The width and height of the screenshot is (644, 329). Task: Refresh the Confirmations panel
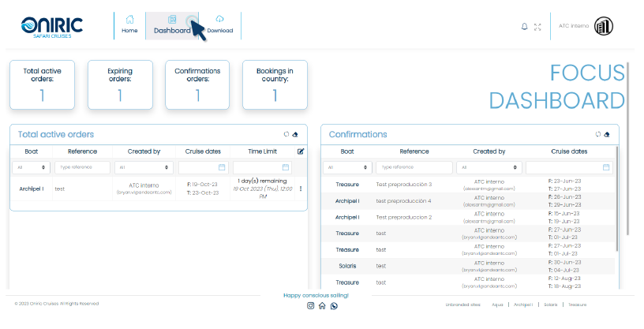point(597,134)
